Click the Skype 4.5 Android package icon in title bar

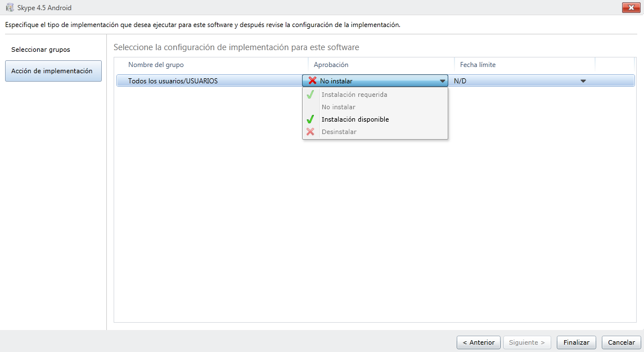[x=9, y=8]
